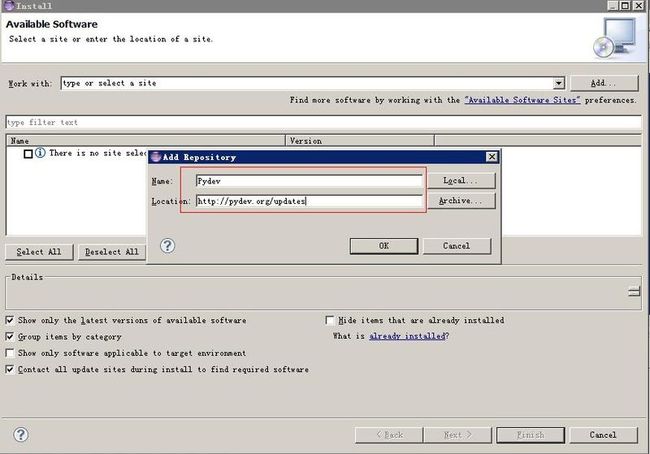This screenshot has width=650, height=454.
Task: Toggle 'Contact all update sites during install' checkbox
Action: (x=10, y=369)
